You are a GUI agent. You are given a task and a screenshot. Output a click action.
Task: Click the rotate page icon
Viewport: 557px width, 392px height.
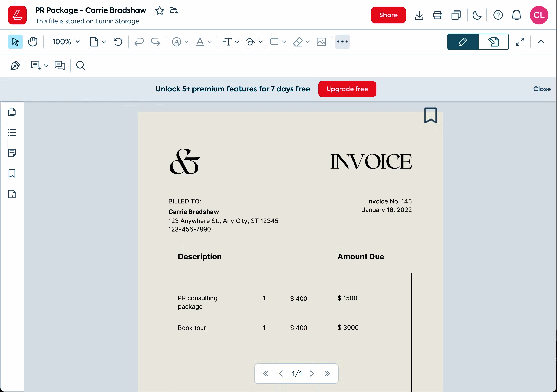pos(118,42)
